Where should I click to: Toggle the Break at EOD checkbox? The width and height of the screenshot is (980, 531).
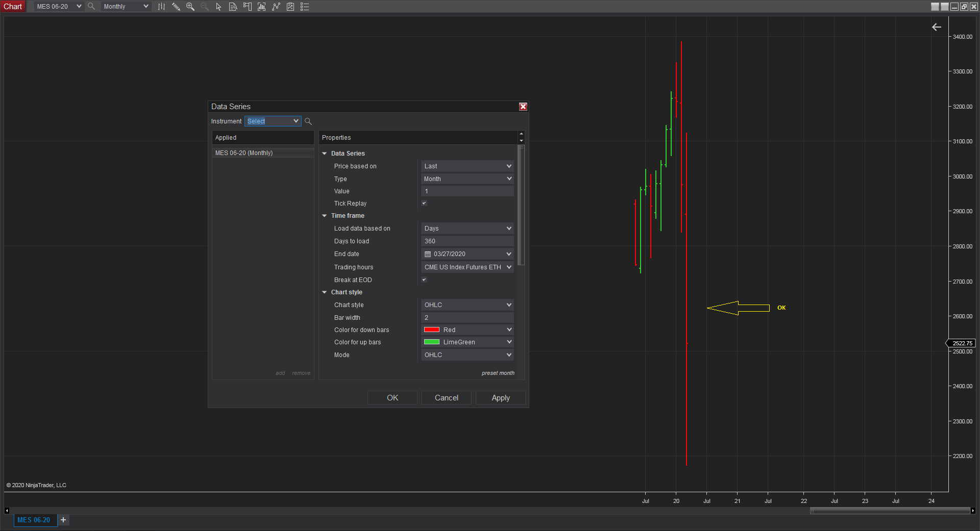[x=424, y=280]
